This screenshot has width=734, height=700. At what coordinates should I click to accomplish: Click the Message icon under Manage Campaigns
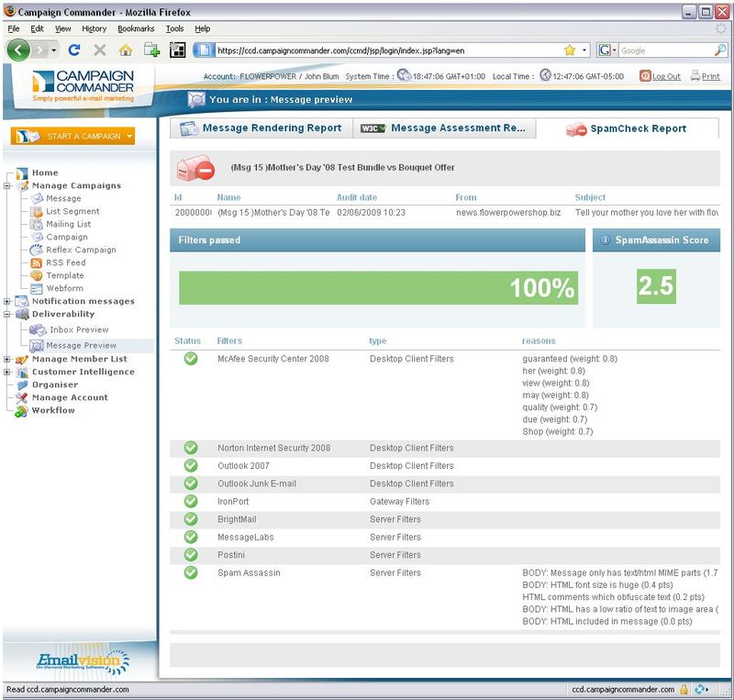tap(37, 198)
